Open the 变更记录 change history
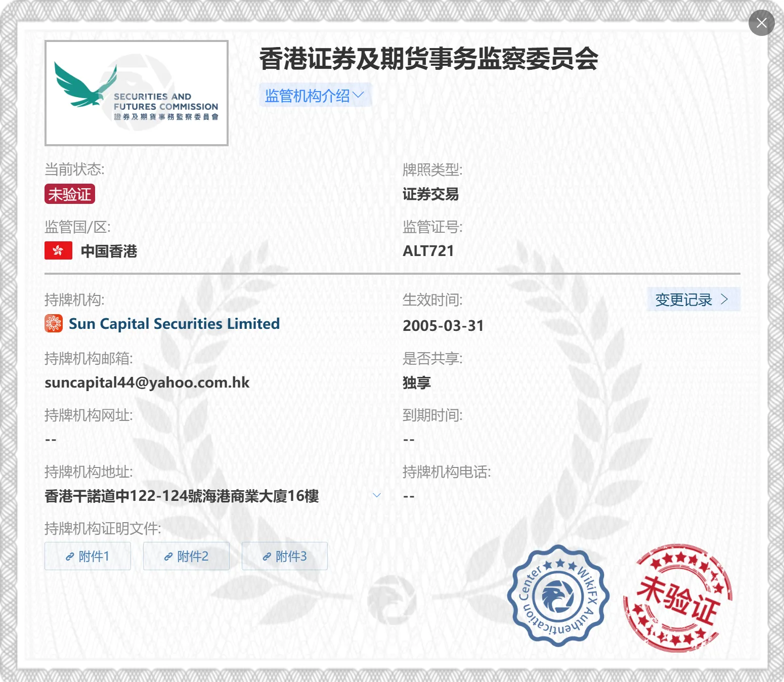Screen dimensions: 784x682 [693, 300]
